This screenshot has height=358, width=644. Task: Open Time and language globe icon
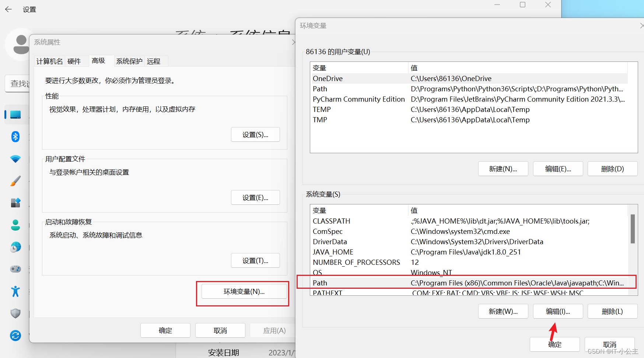point(15,247)
